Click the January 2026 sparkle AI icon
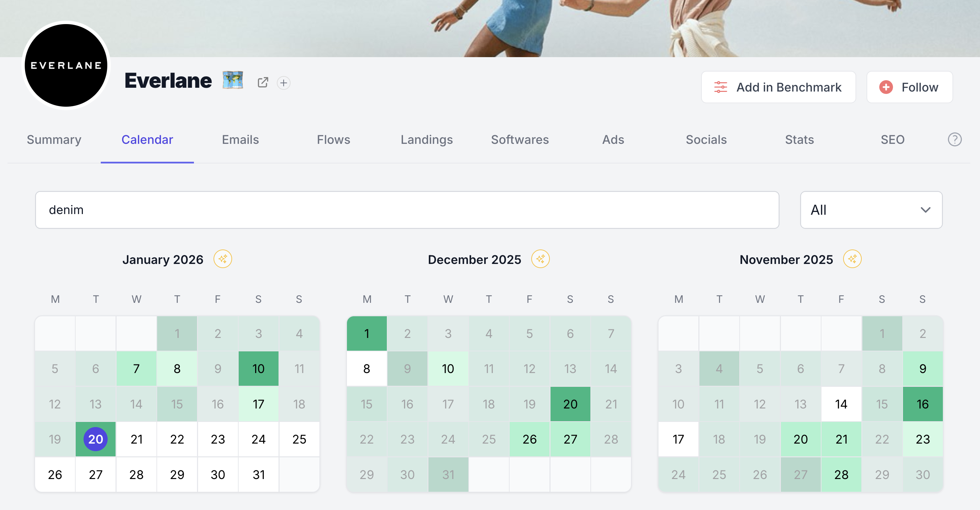Viewport: 980px width, 510px height. coord(222,259)
